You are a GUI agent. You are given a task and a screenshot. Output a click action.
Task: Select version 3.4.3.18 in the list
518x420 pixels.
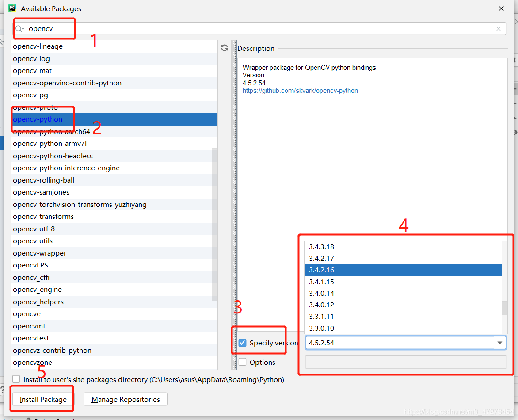coord(403,247)
